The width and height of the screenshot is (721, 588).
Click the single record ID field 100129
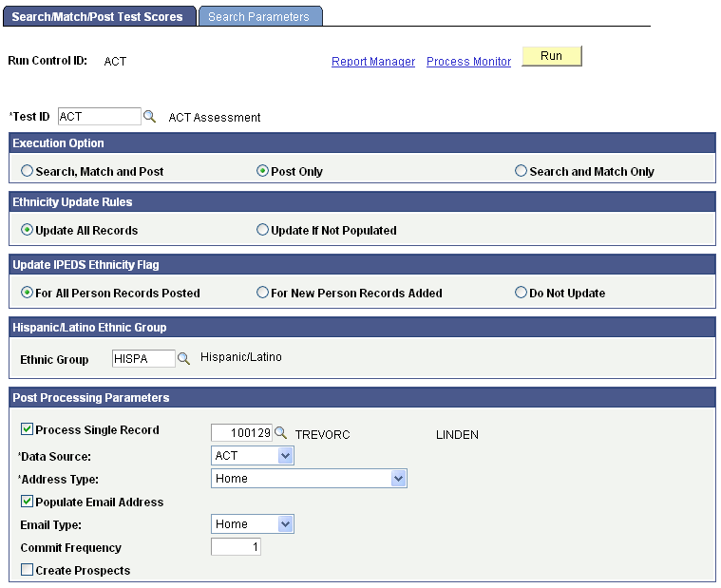[241, 432]
